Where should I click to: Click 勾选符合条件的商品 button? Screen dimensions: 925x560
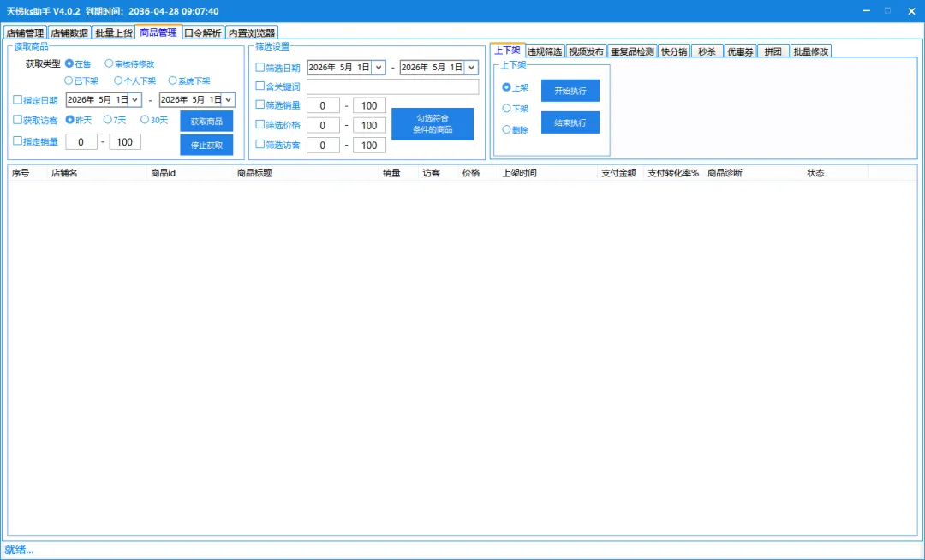[433, 124]
